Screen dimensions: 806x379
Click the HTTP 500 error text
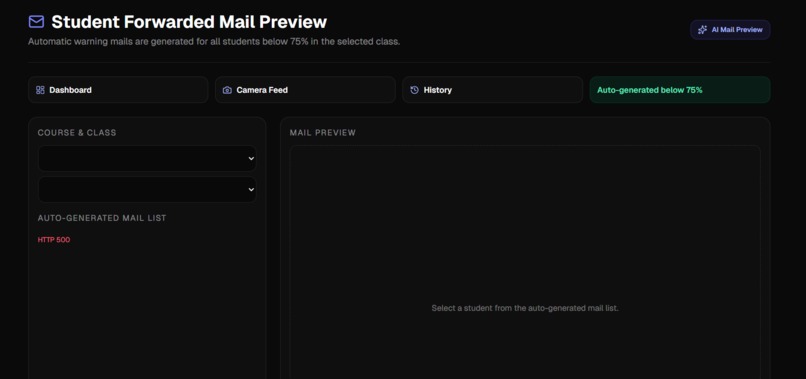pyautogui.click(x=54, y=240)
